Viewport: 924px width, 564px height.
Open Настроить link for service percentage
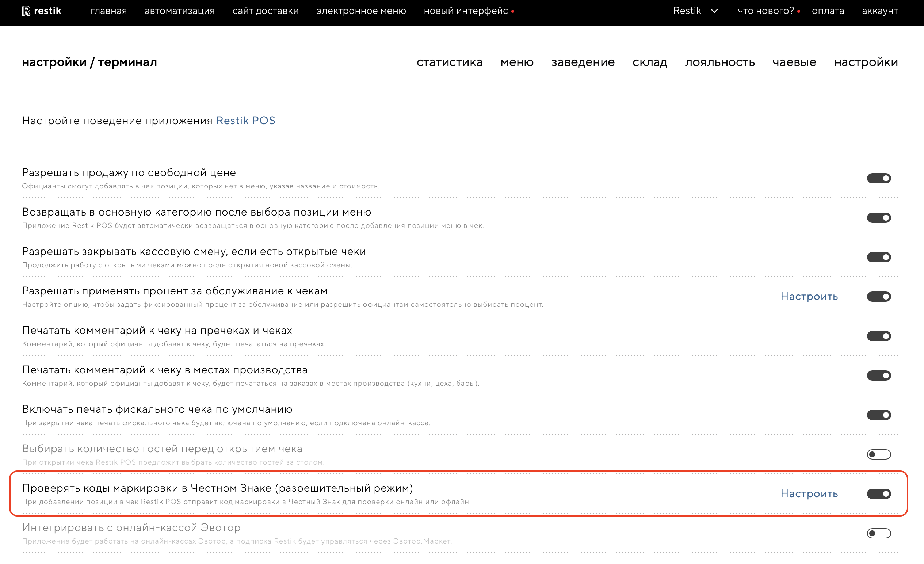coord(809,296)
